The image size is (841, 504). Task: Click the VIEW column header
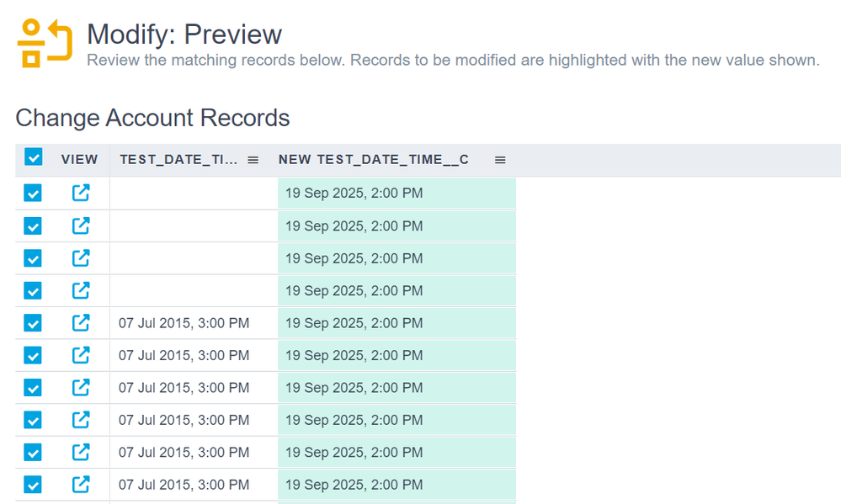[79, 160]
